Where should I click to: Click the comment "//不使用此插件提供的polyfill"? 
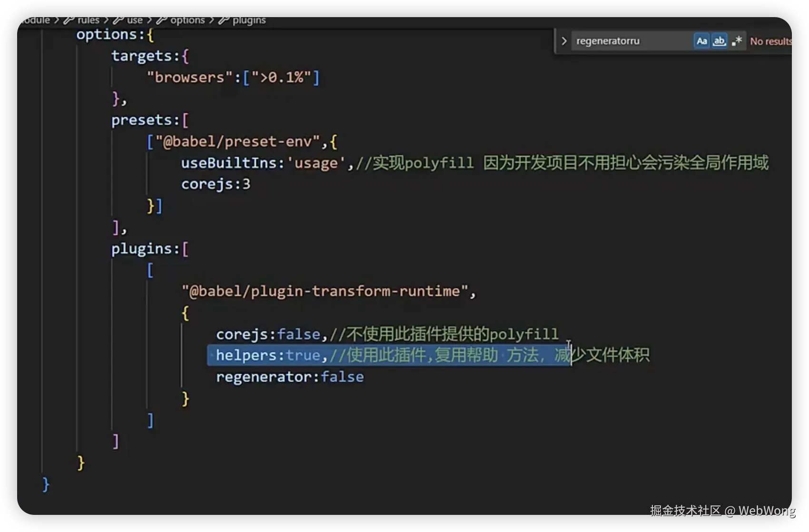coord(444,334)
